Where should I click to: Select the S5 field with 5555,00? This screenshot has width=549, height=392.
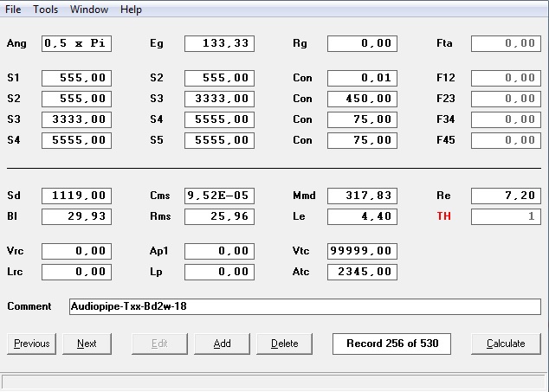tap(220, 140)
